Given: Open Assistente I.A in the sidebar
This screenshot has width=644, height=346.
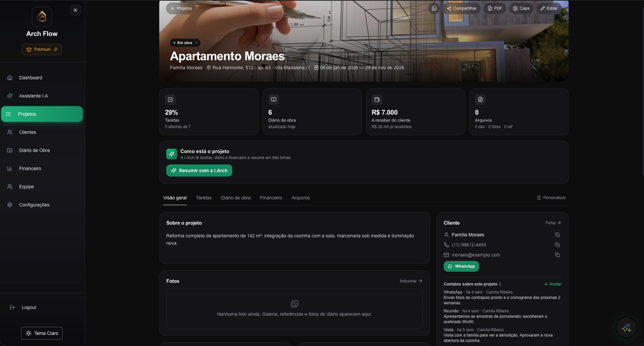Looking at the screenshot, I should pos(42,96).
